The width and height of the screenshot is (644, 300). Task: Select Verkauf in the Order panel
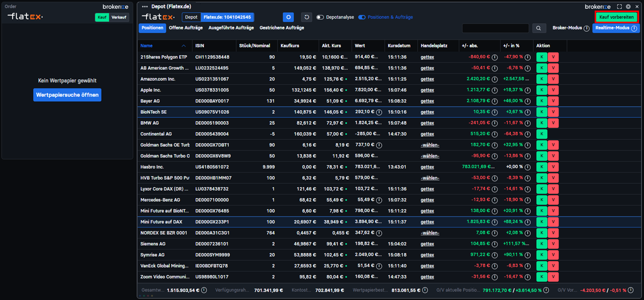(119, 17)
